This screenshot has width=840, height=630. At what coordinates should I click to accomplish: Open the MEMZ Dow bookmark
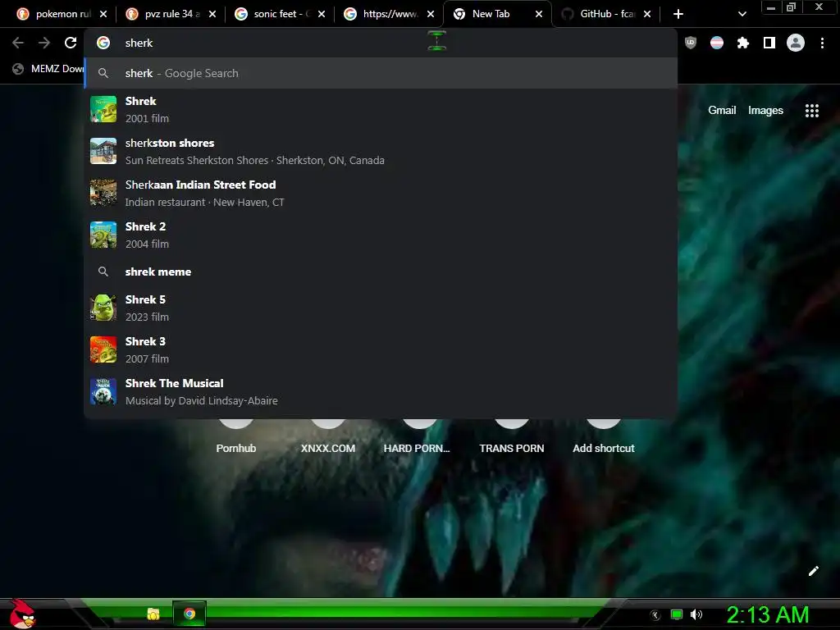48,69
